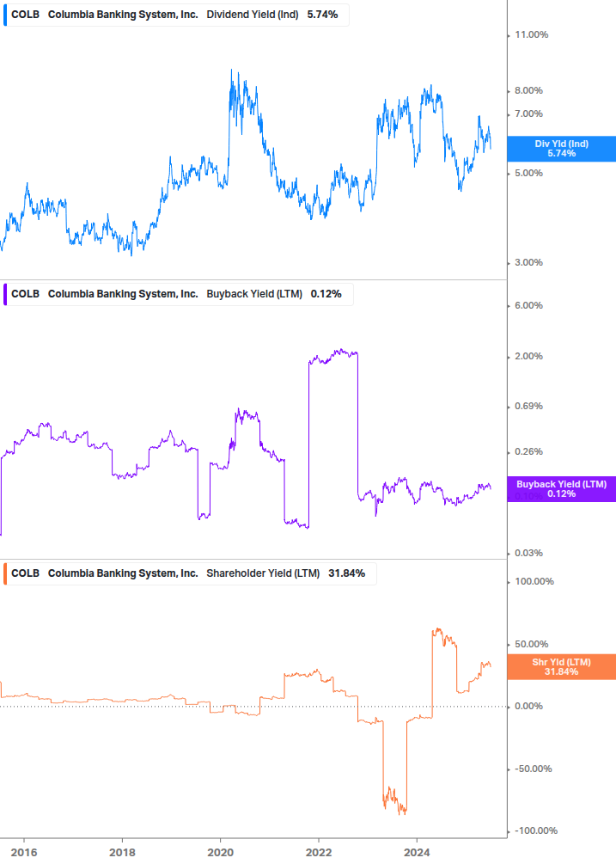616x864 pixels.
Task: Click the blue color bar beside the COLB dividend legend
Action: coord(5,15)
